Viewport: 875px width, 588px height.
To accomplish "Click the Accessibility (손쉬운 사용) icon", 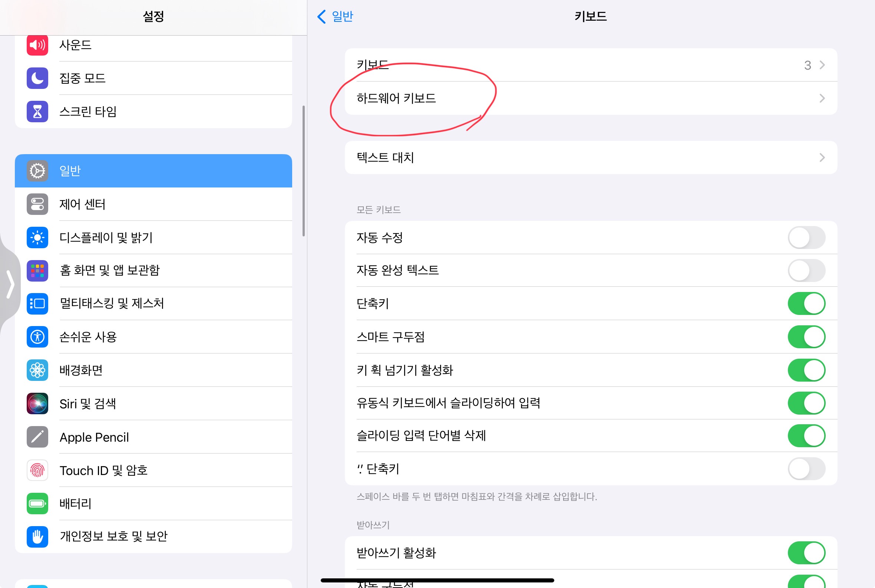I will (37, 337).
